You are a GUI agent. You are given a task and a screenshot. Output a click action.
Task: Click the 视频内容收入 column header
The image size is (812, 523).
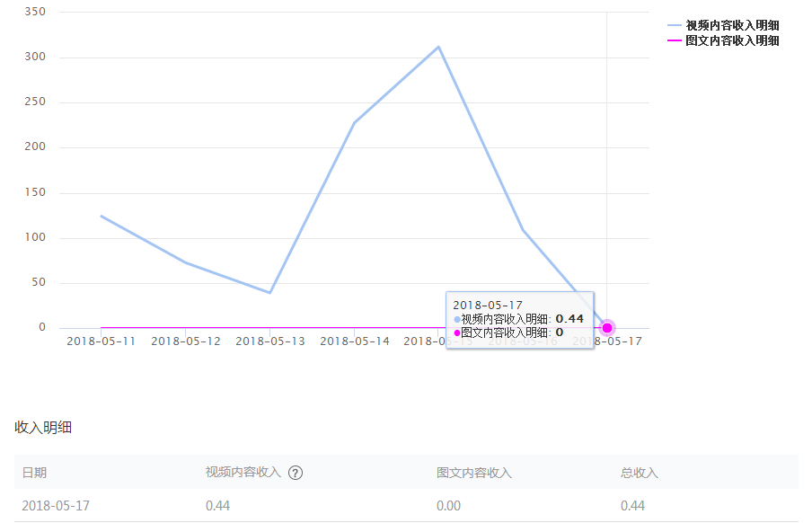pyautogui.click(x=243, y=472)
